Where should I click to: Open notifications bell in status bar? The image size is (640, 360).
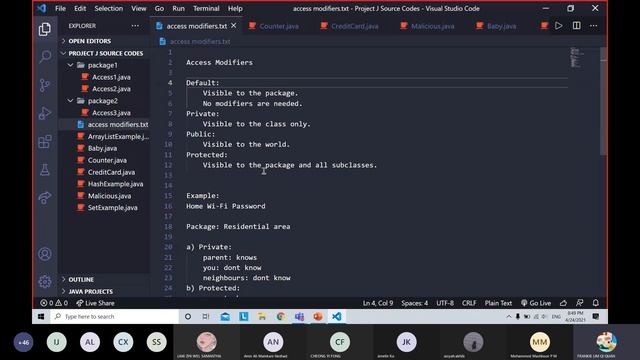click(x=596, y=303)
